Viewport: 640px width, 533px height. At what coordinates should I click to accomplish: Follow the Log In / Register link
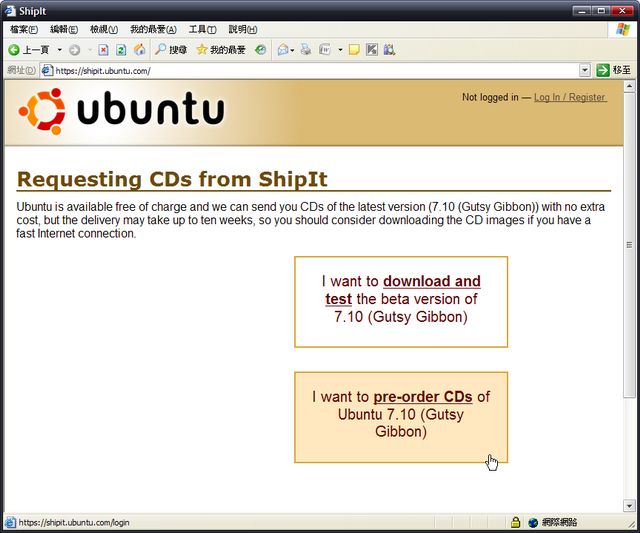click(570, 97)
